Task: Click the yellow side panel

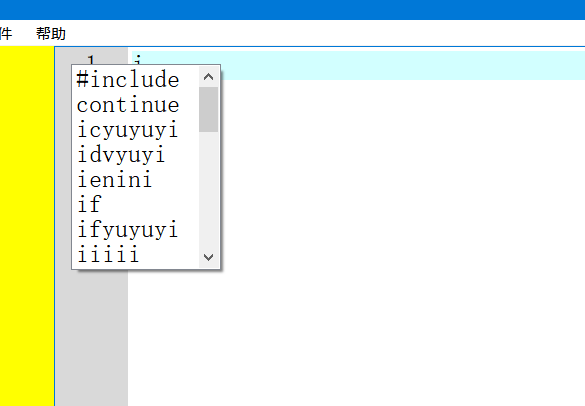Action: tap(27, 226)
